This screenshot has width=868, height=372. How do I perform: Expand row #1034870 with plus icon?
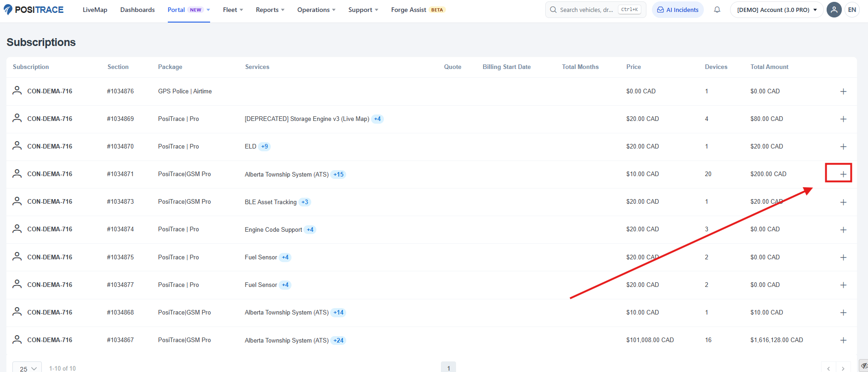coord(843,147)
